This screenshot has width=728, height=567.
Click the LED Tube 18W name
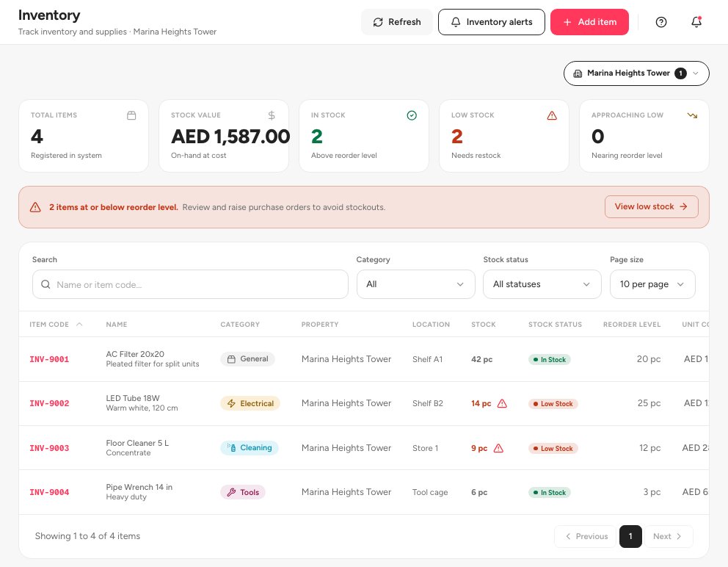click(133, 398)
